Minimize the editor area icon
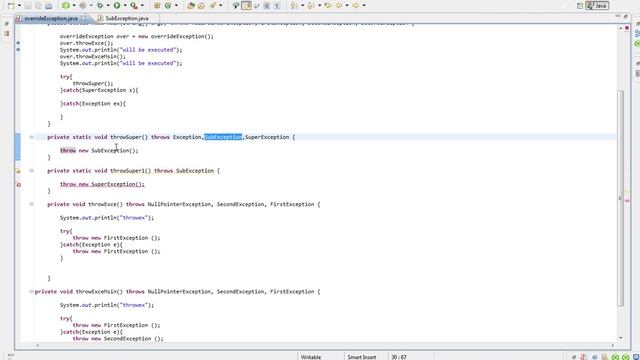This screenshot has height=360, width=640. 618,16
